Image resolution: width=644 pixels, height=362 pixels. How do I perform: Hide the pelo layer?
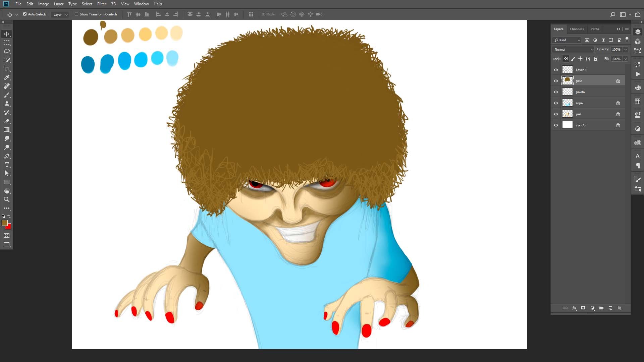pos(556,81)
